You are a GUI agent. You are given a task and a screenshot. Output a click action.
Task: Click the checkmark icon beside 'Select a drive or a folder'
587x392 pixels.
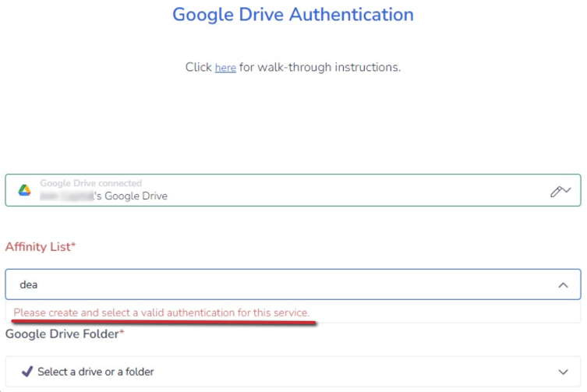click(x=27, y=372)
